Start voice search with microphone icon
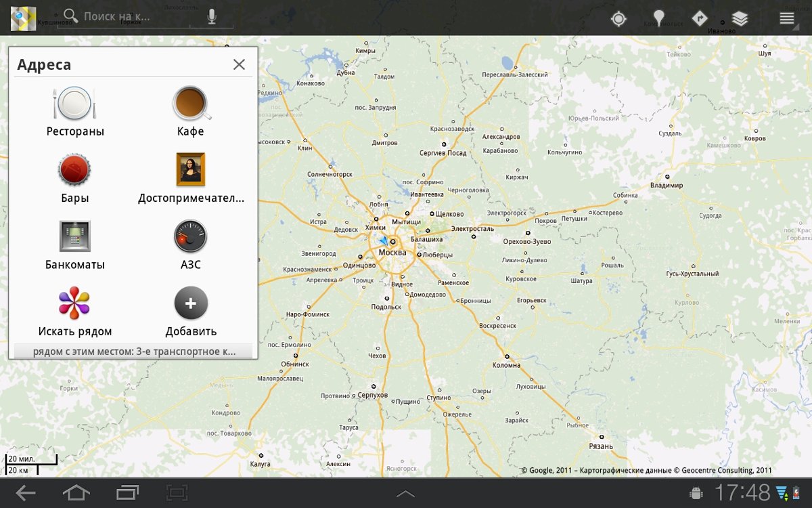Screen dimensions: 812x508 click(212, 17)
